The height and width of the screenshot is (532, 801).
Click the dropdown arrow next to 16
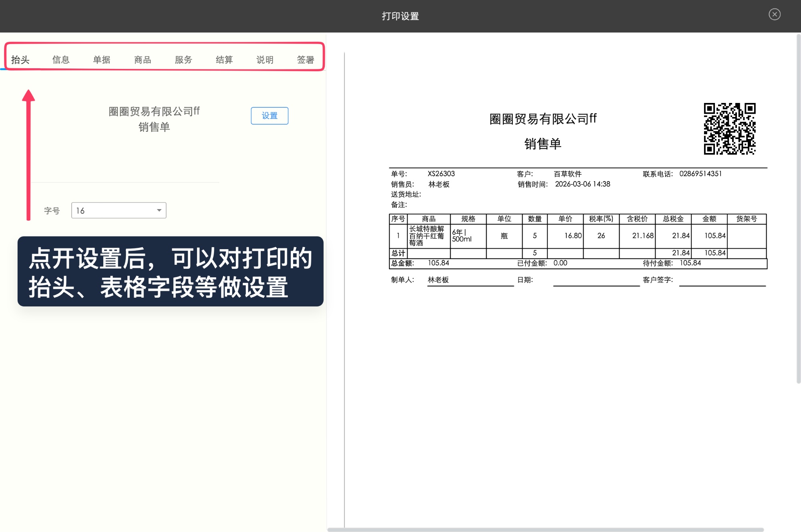159,210
